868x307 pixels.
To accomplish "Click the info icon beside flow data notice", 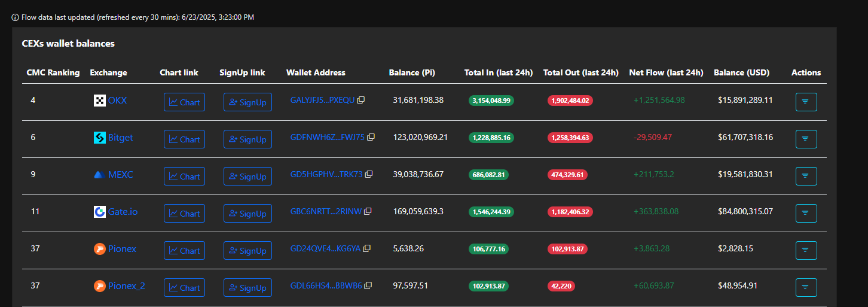I will 16,17.
